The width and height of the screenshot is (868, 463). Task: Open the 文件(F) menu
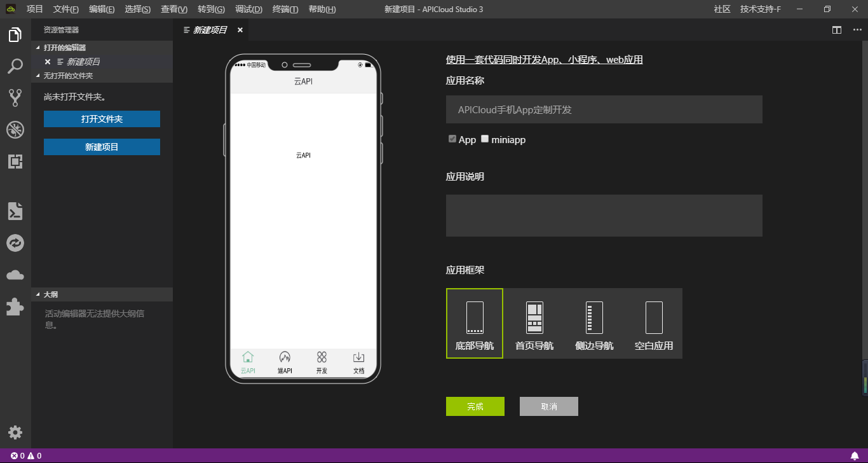pyautogui.click(x=66, y=10)
